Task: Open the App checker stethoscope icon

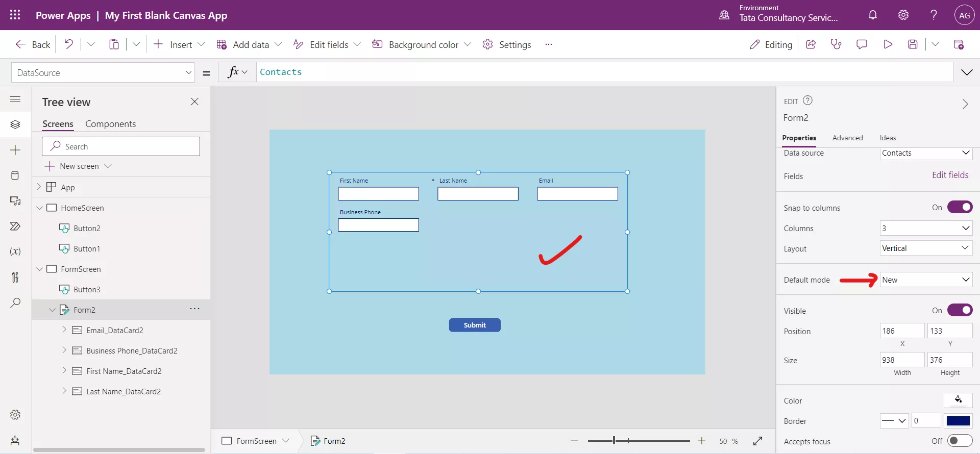Action: 836,44
